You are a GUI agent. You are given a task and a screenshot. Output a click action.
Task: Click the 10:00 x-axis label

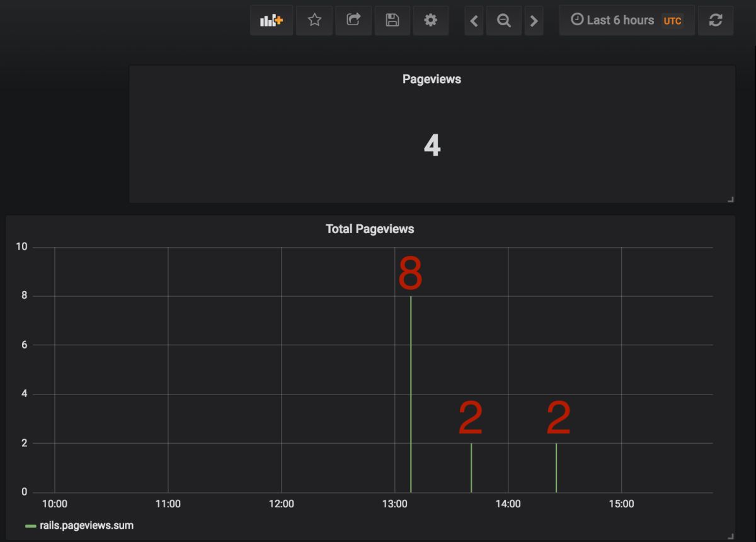pyautogui.click(x=54, y=504)
